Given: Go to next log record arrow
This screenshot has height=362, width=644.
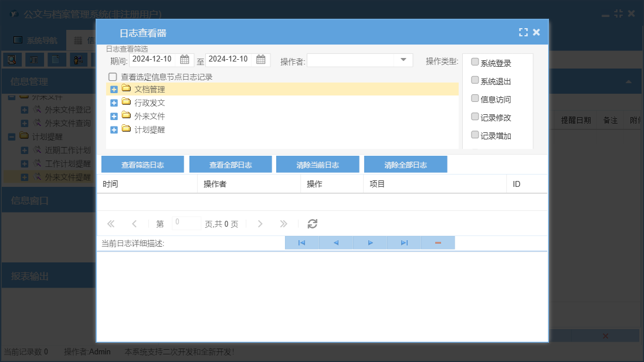Looking at the screenshot, I should coord(370,243).
